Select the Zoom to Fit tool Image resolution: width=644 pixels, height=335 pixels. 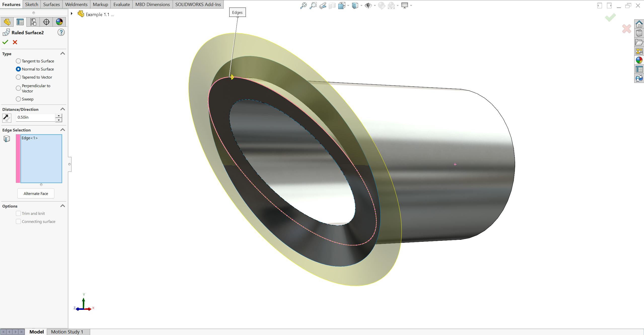click(304, 5)
